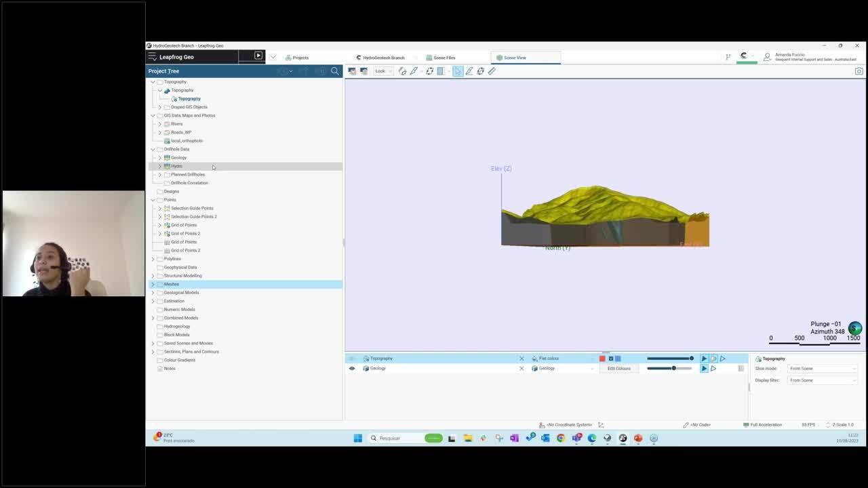Expand the Rivers item
The image size is (868, 488).
pyautogui.click(x=160, y=124)
